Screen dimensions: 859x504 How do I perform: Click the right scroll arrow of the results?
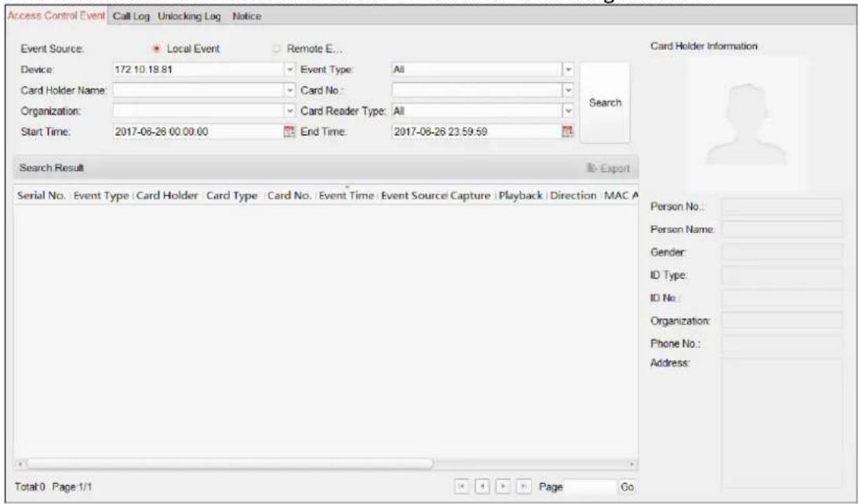(x=632, y=464)
